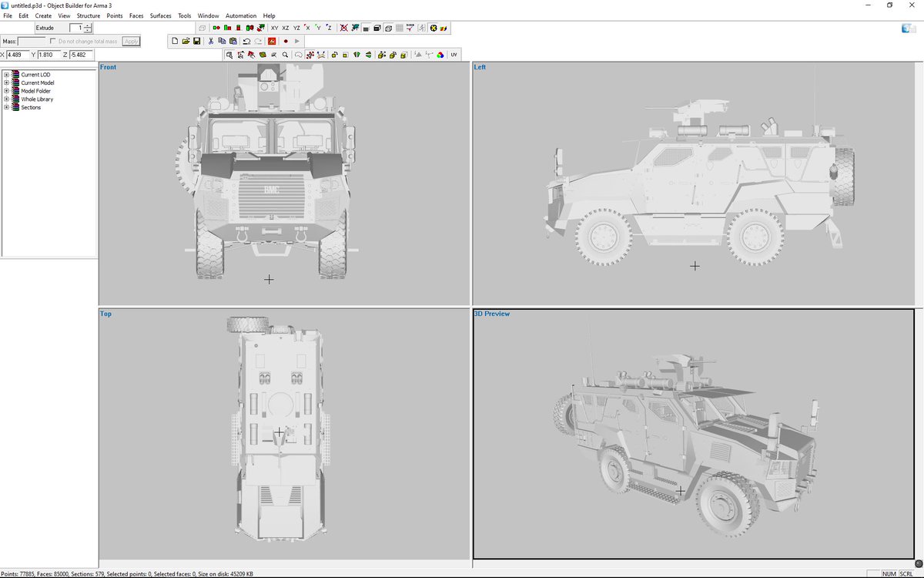
Task: Select the lasso selection tool
Action: coord(298,55)
